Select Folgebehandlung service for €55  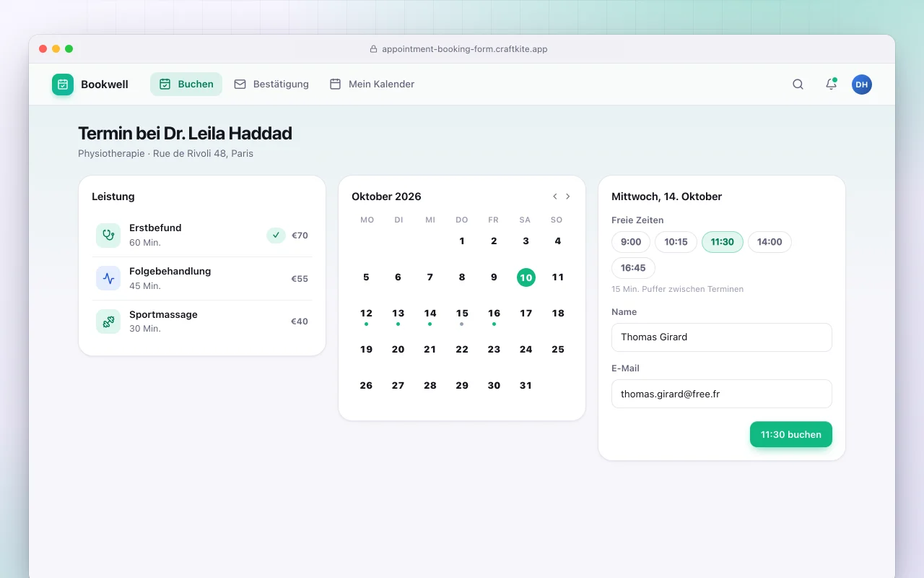(x=202, y=278)
